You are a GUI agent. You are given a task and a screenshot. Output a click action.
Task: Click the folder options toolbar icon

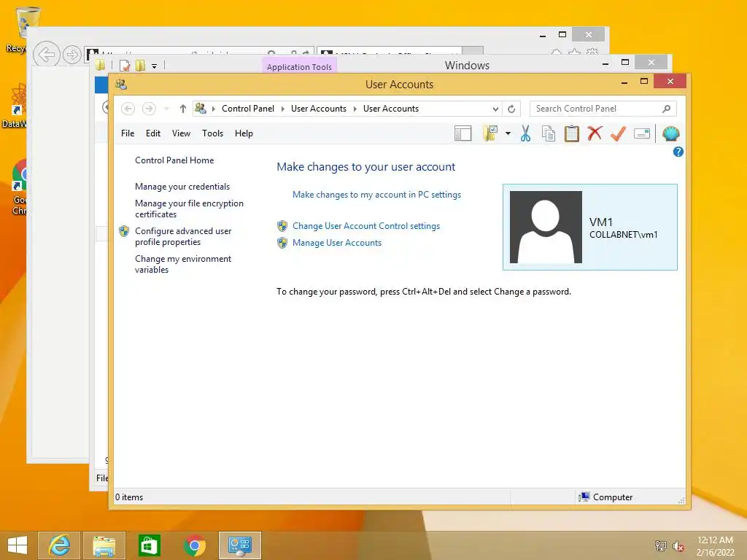pyautogui.click(x=490, y=134)
